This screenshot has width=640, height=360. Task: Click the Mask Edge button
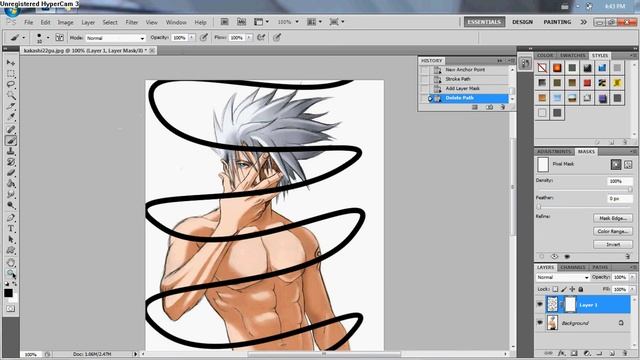point(613,218)
